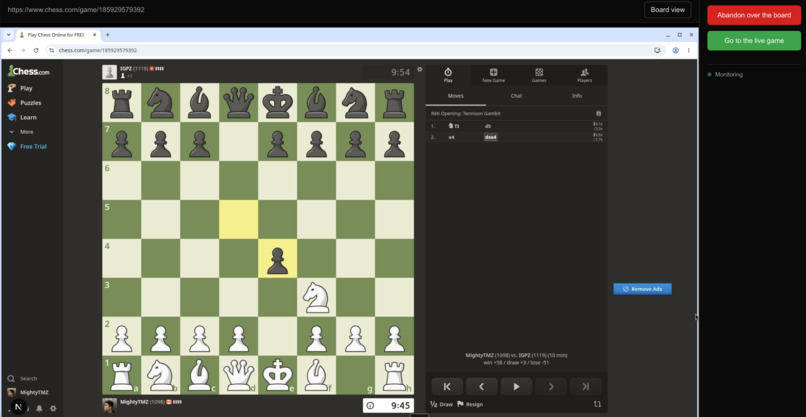Open the Games tab with board icon

point(539,75)
